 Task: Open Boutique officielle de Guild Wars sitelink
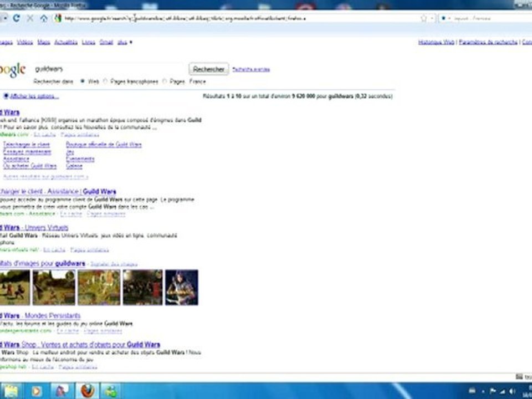point(104,145)
